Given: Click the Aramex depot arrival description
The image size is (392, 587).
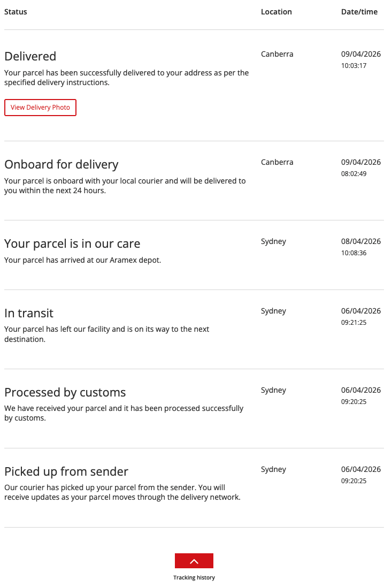Looking at the screenshot, I should [82, 260].
